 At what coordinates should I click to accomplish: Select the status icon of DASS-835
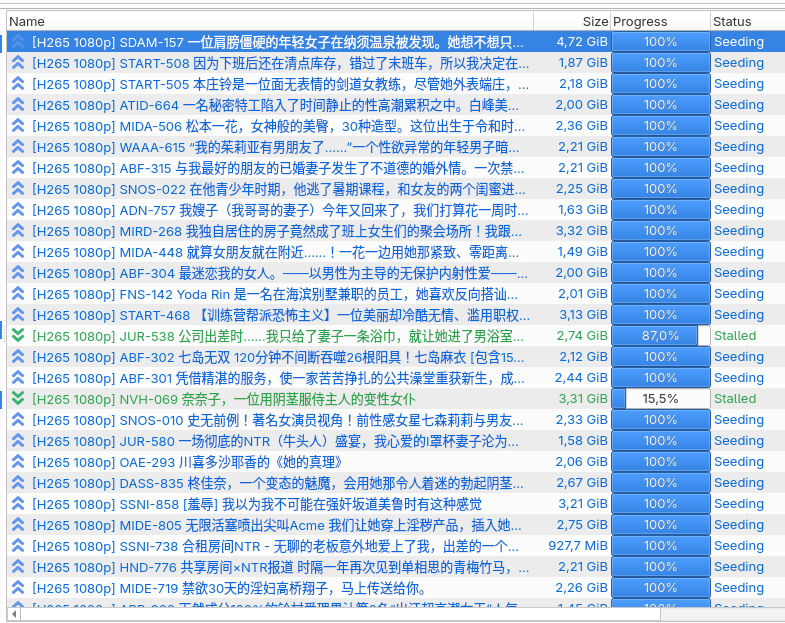(x=18, y=483)
